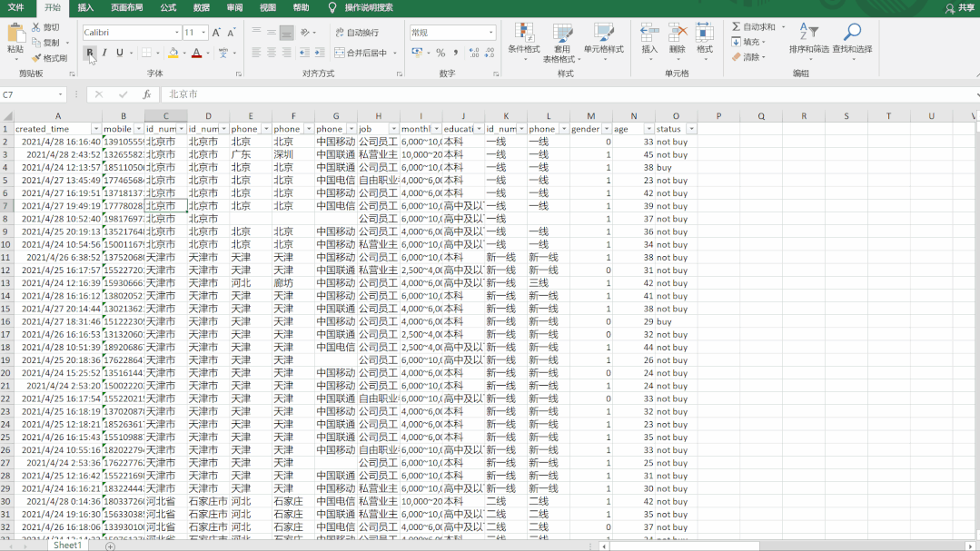Viewport: 980px width, 551px height.
Task: Click the 操作说明搜索 (Tell me) search box
Action: [x=369, y=7]
